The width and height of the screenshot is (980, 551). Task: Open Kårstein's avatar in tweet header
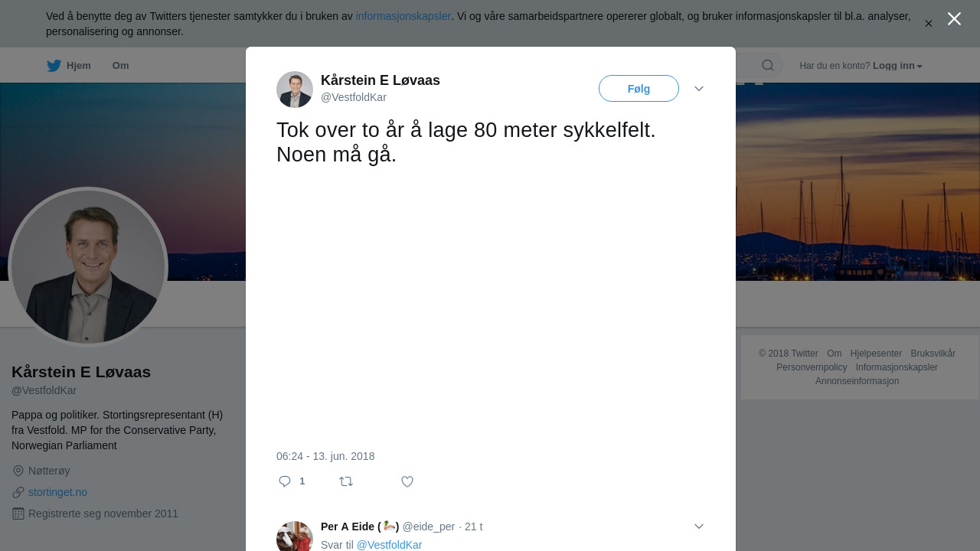pos(295,90)
